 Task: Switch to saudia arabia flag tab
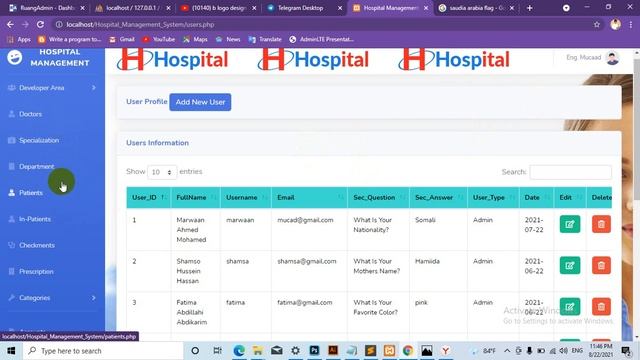point(476,8)
